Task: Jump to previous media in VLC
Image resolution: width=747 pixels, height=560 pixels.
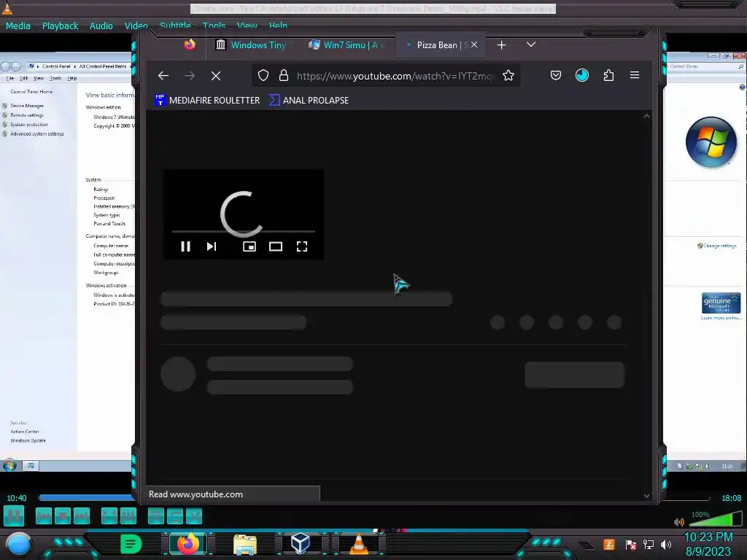Action: coord(43,516)
